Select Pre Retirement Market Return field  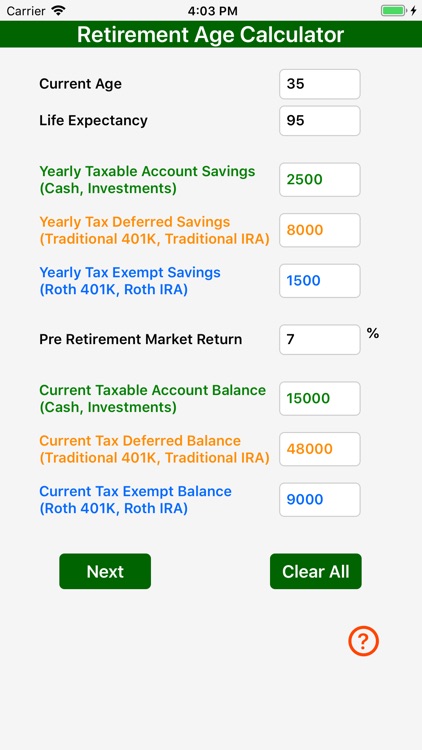(320, 340)
